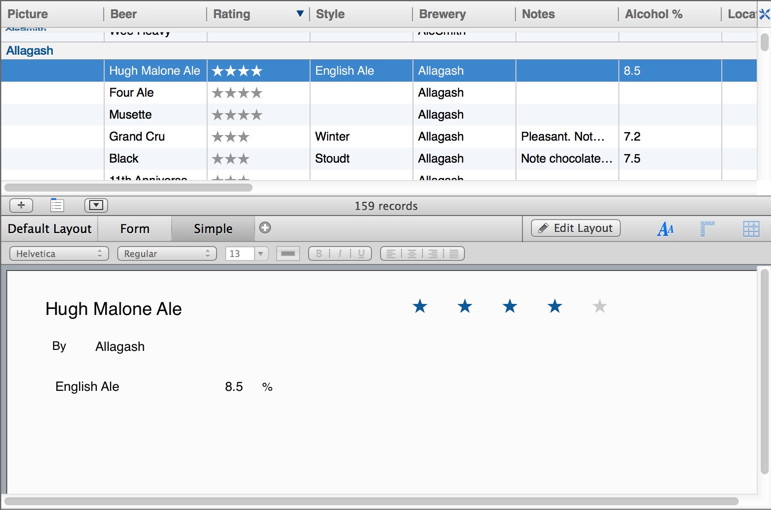Select the Grand Cru record
This screenshot has width=771, height=510.
click(379, 137)
